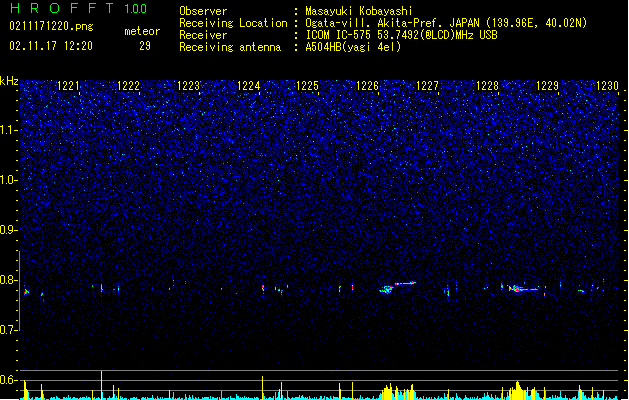Click the 1230 time marker

607,86
